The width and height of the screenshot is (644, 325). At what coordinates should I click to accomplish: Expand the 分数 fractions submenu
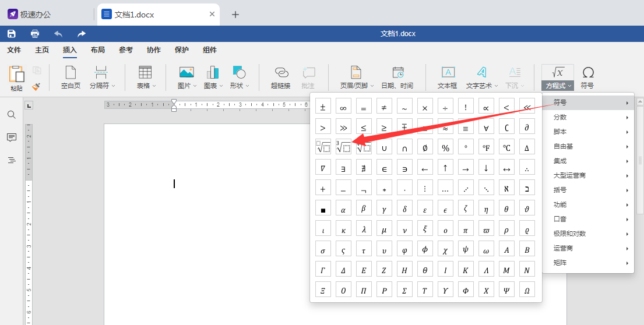[x=588, y=118]
